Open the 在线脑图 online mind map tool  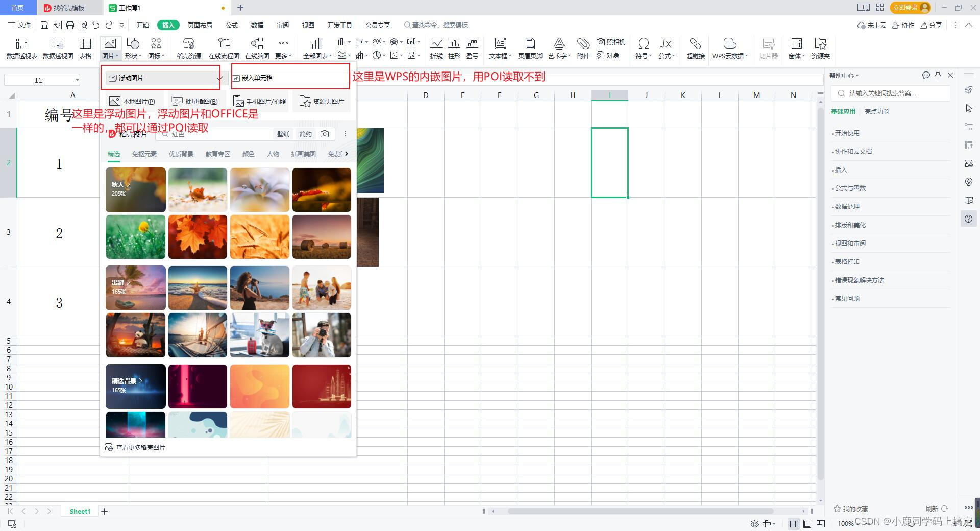point(257,48)
